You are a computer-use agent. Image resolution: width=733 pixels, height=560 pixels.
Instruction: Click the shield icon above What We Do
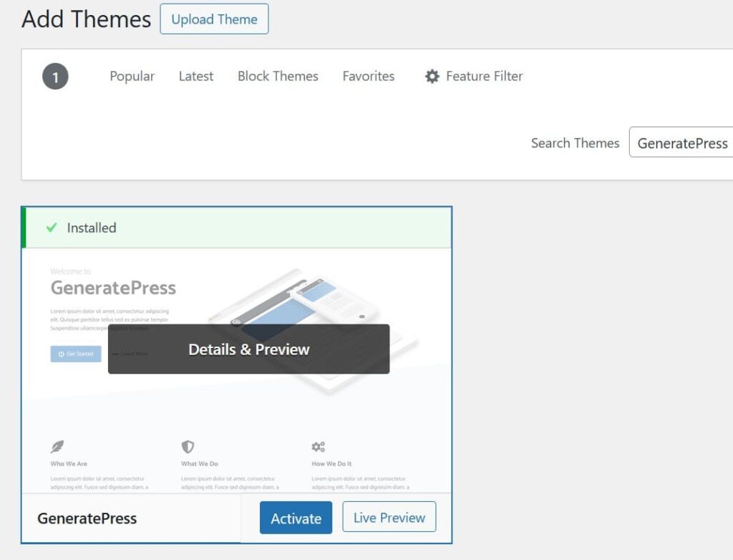pyautogui.click(x=188, y=447)
